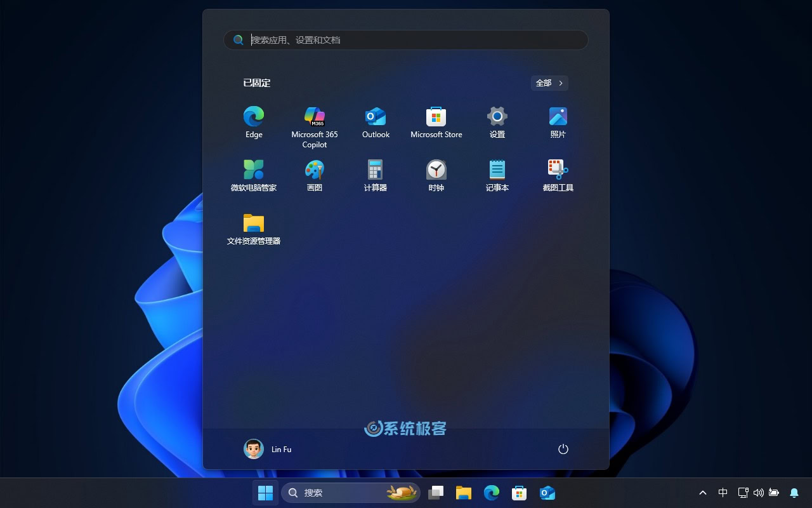Open the power options button

click(x=563, y=449)
